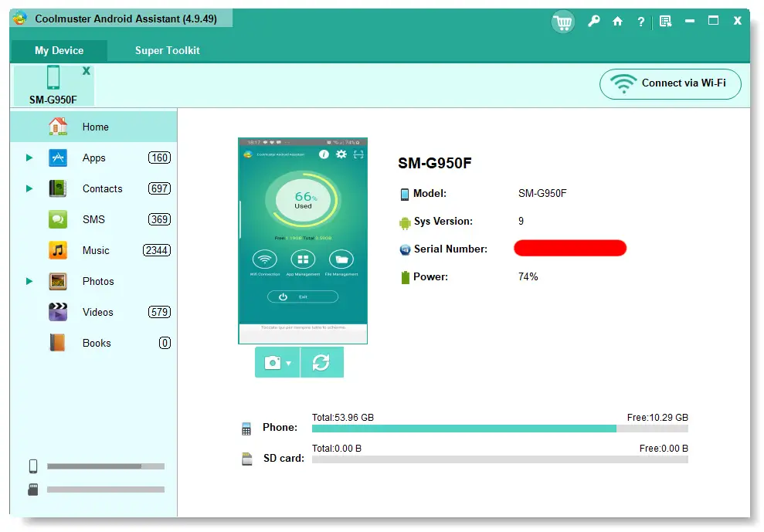The image size is (764, 532).
Task: Go to the home icon in title bar
Action: [617, 21]
